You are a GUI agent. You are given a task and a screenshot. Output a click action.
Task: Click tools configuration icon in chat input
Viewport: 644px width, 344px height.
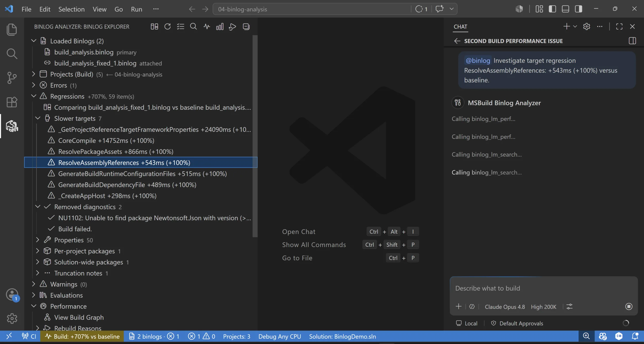pos(569,307)
